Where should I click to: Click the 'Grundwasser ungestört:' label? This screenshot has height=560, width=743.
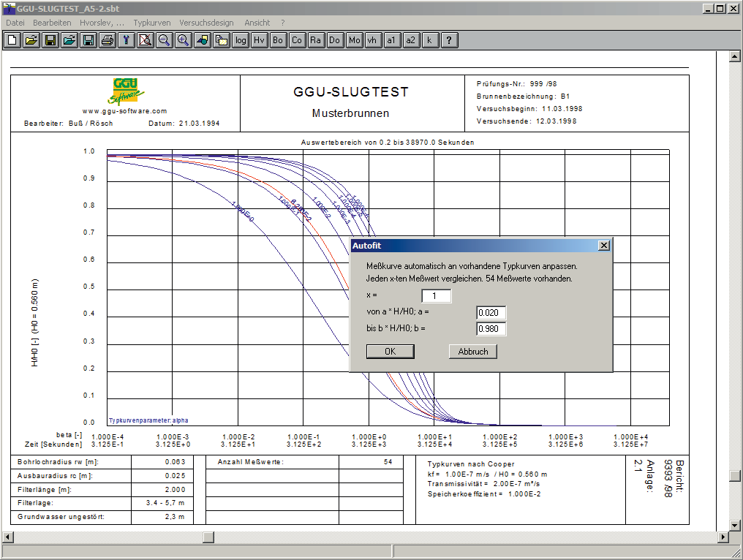[x=61, y=516]
